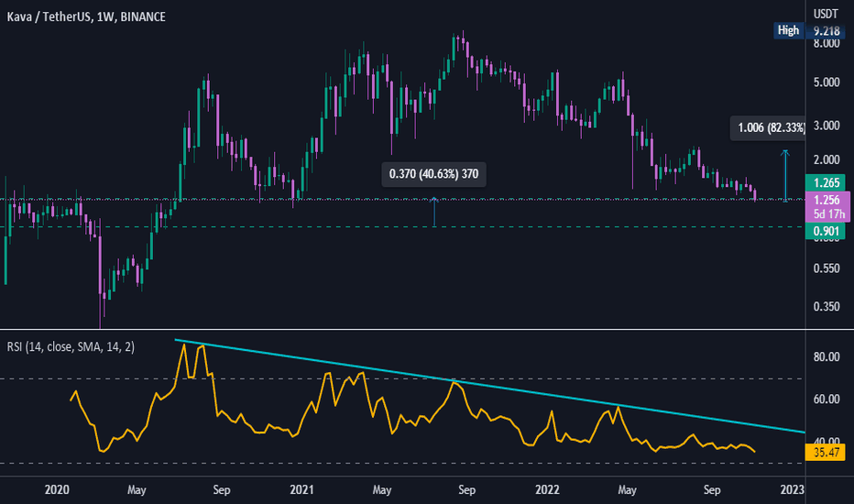This screenshot has width=854, height=504.
Task: Select the upper dotted horizontal price line
Action: coord(402,200)
